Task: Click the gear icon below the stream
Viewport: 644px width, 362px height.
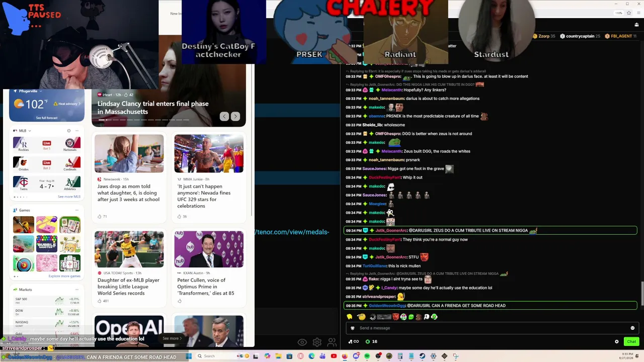Action: tap(317, 342)
